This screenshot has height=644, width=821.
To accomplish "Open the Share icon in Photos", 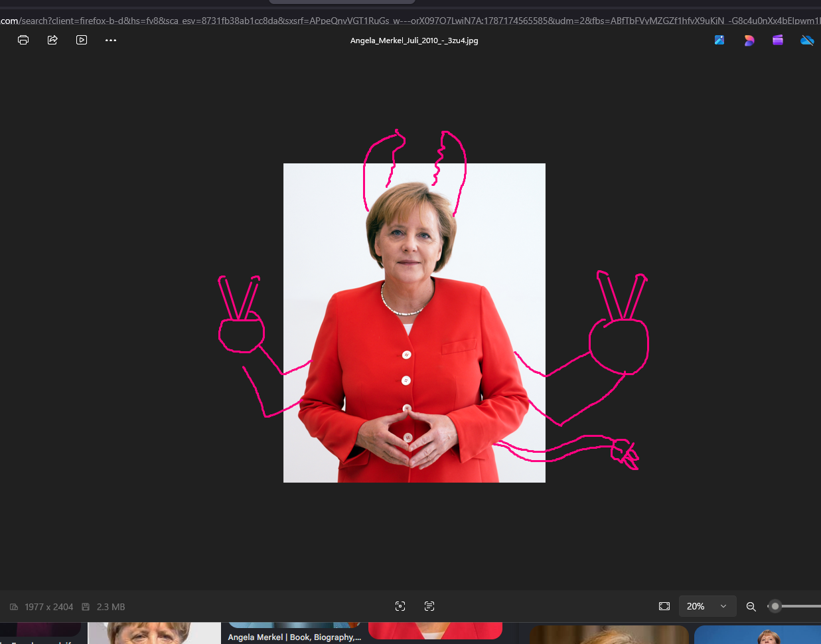I will [52, 40].
